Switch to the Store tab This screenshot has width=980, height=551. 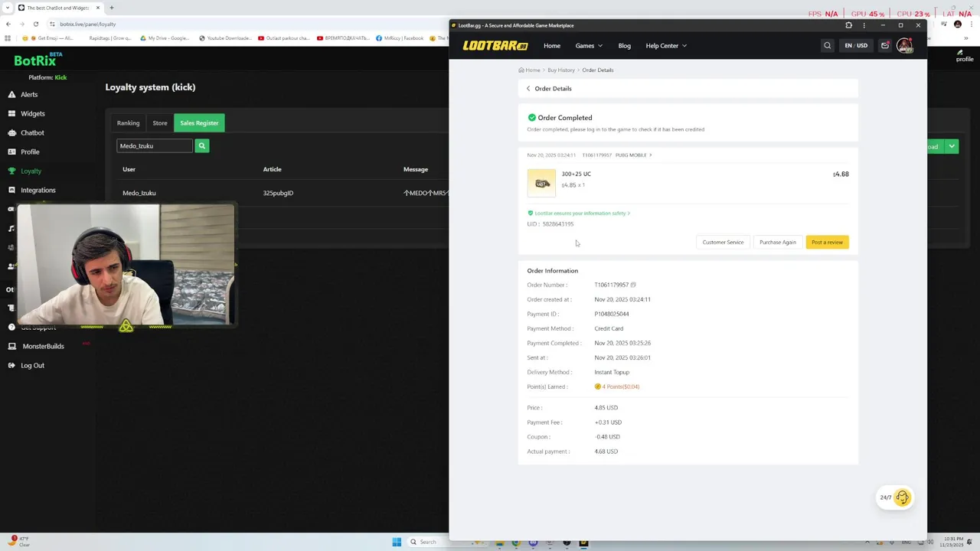tap(159, 122)
